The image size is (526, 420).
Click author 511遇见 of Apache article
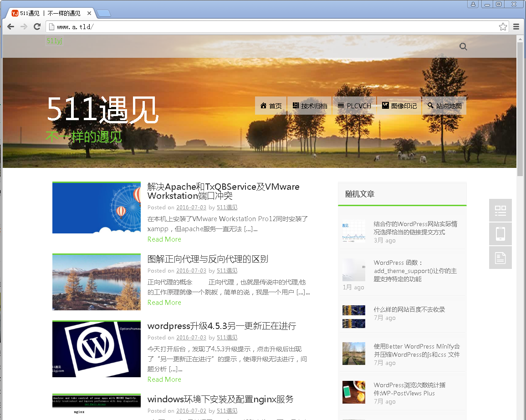(227, 207)
